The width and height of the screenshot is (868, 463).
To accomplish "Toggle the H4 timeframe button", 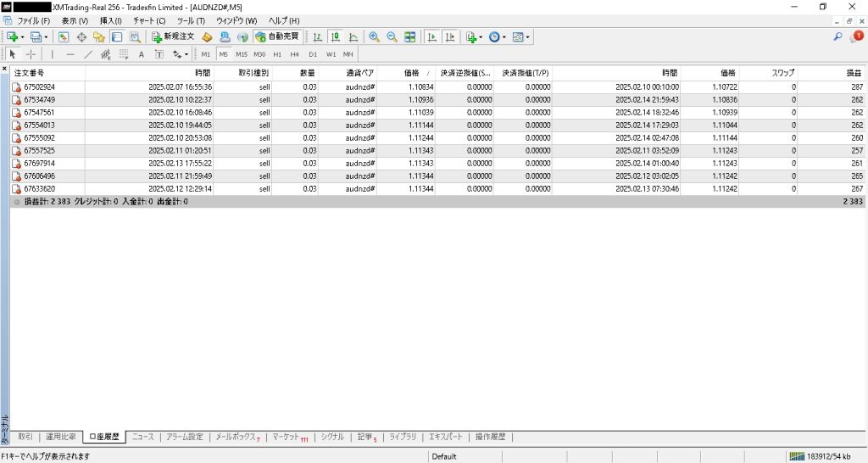I will tap(294, 54).
